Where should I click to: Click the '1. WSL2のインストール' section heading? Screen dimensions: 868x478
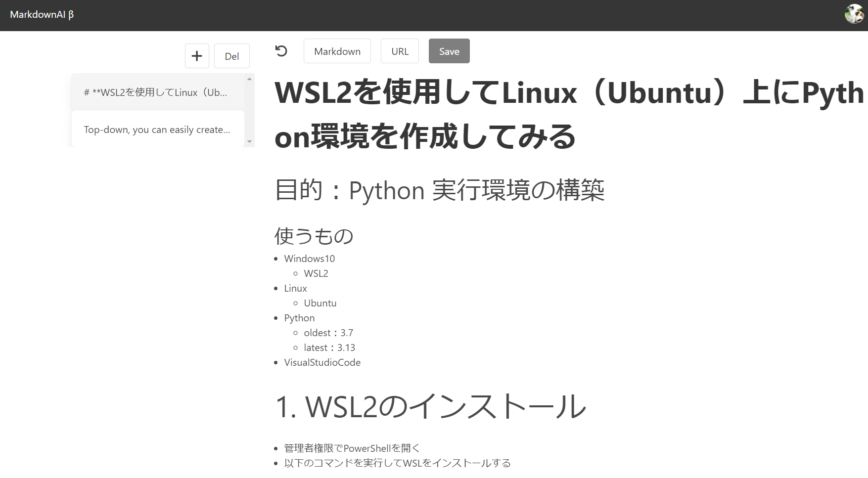pyautogui.click(x=429, y=406)
